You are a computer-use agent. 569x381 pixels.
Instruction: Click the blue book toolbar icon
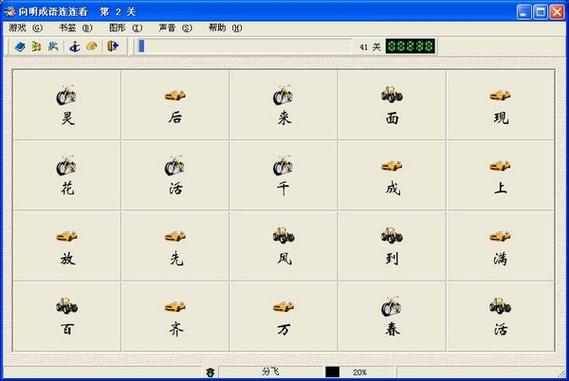click(x=20, y=46)
